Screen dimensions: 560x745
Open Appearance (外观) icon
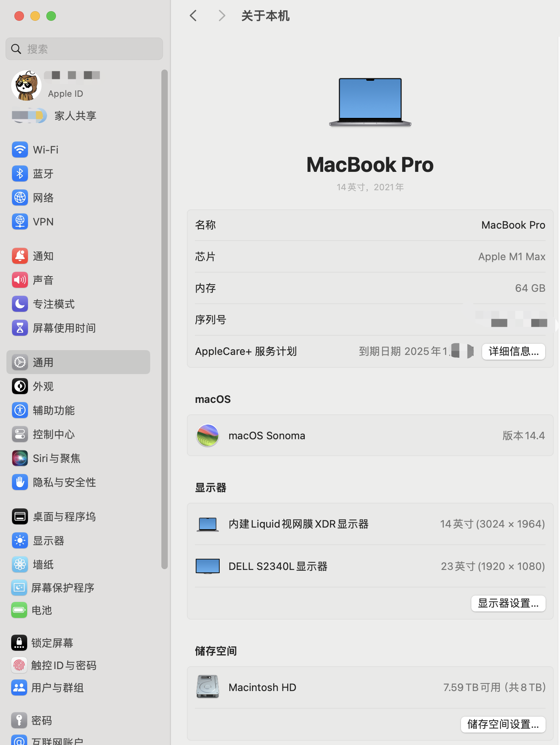point(20,386)
